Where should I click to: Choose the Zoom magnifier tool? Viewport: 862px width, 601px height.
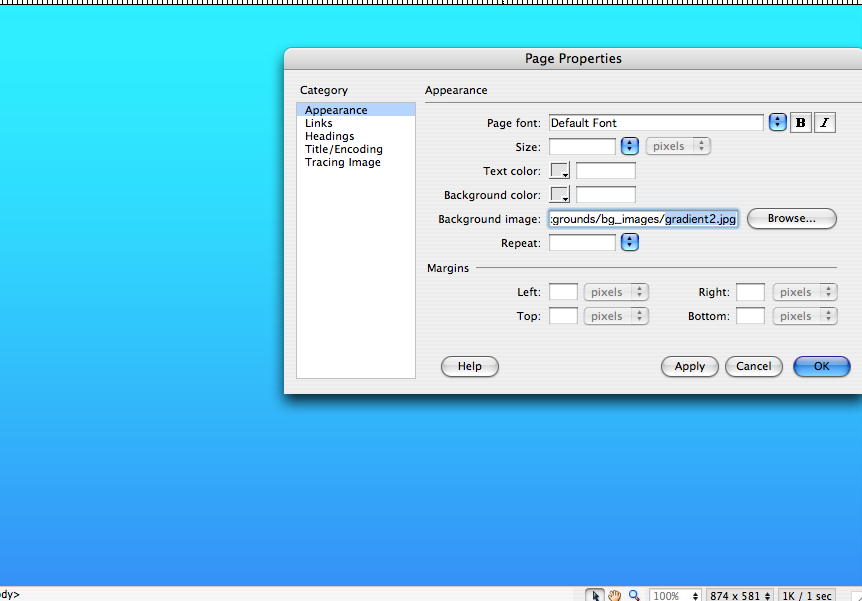pyautogui.click(x=634, y=595)
